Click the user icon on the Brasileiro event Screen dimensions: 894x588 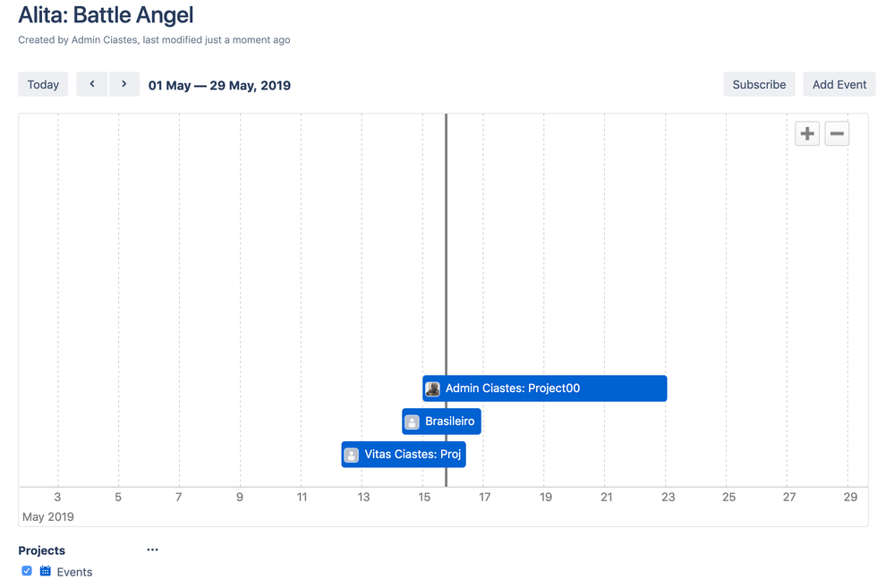coord(411,421)
